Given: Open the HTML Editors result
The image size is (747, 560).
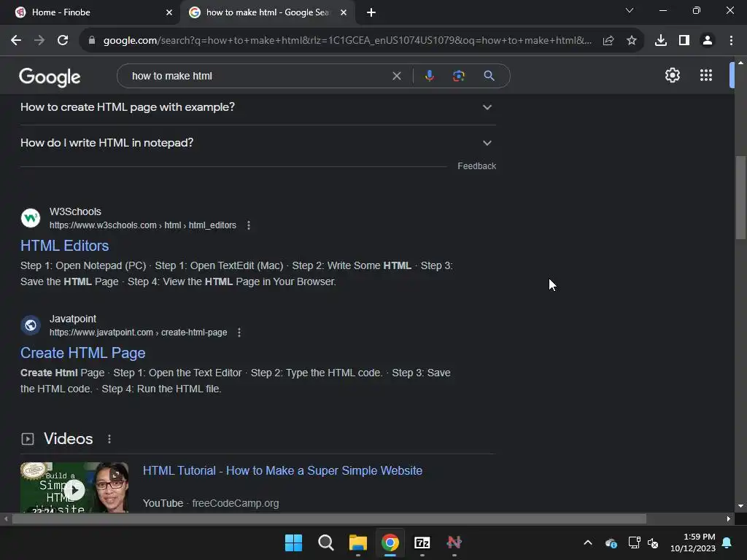Looking at the screenshot, I should point(65,246).
